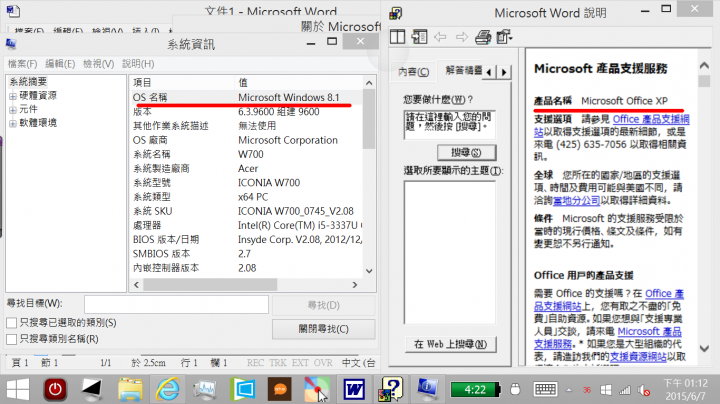The width and height of the screenshot is (720, 404).
Task: Select 系統摘要 in the tree
Action: tap(28, 82)
